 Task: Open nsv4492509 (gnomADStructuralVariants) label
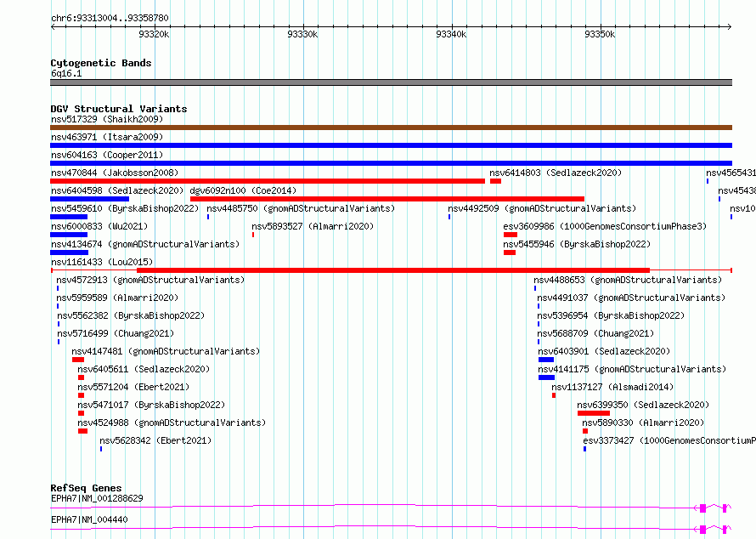(x=542, y=208)
